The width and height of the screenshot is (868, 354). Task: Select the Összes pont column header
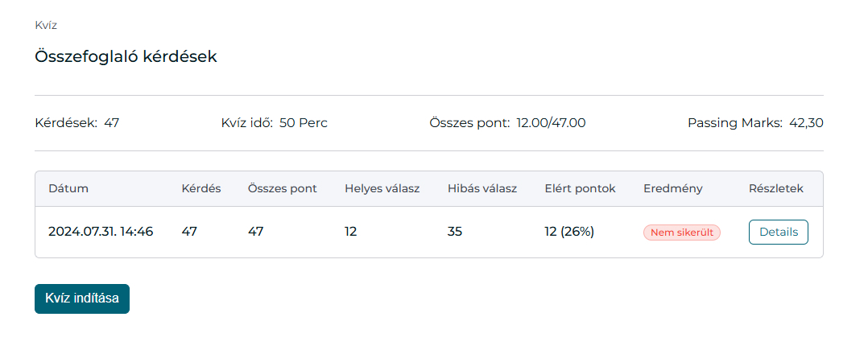pos(283,188)
